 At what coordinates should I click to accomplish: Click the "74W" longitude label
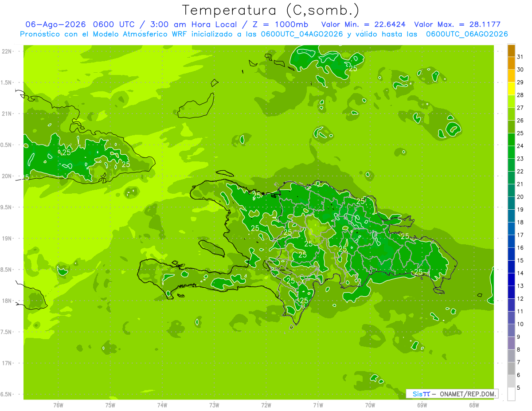click(x=162, y=405)
